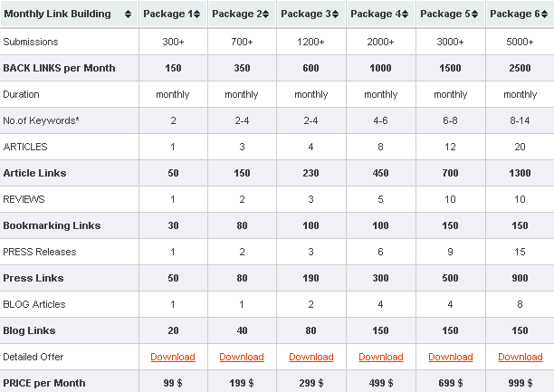Viewport: 554px width, 392px height.
Task: Click the Monthly Link Building header text
Action: (x=58, y=14)
